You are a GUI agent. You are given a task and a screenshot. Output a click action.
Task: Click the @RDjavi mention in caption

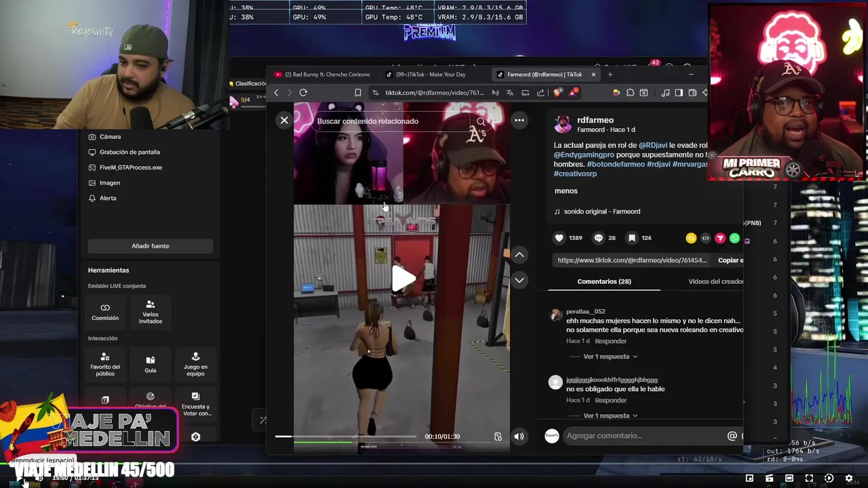(654, 145)
